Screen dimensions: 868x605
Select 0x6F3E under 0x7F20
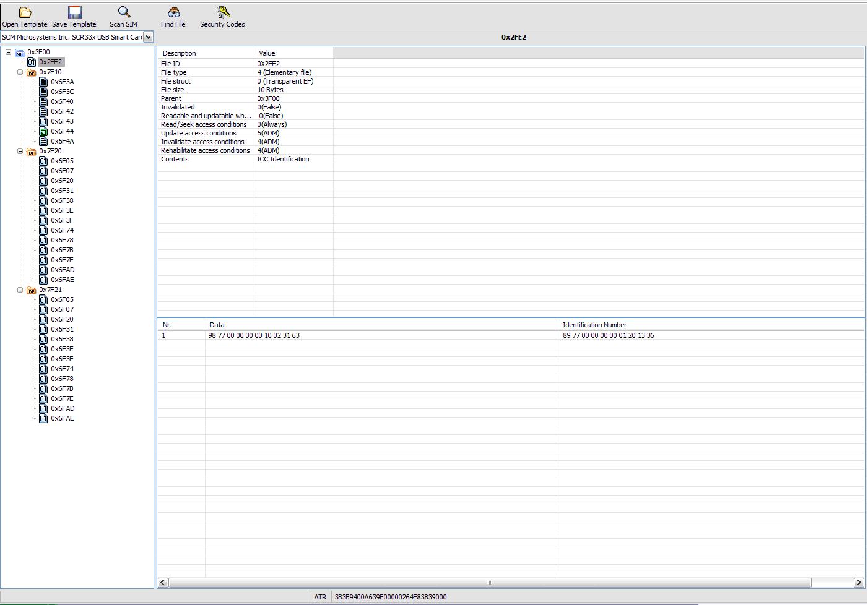62,210
